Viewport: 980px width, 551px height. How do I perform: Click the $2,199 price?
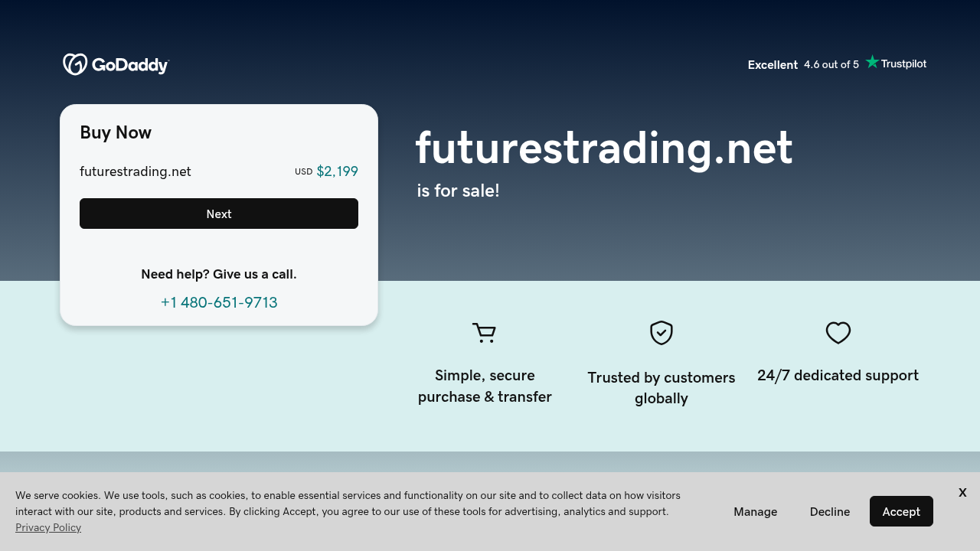[337, 171]
